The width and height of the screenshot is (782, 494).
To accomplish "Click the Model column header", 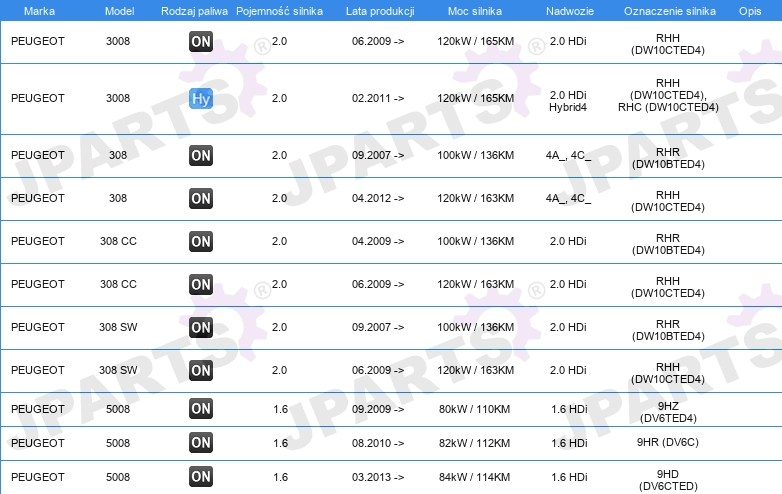I will (x=119, y=11).
